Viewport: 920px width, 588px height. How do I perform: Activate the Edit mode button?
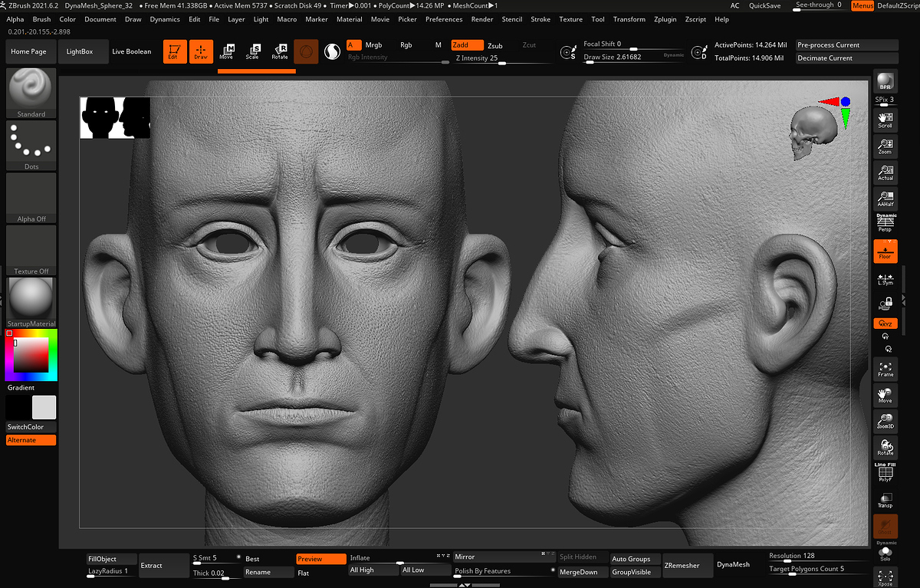[x=175, y=51]
